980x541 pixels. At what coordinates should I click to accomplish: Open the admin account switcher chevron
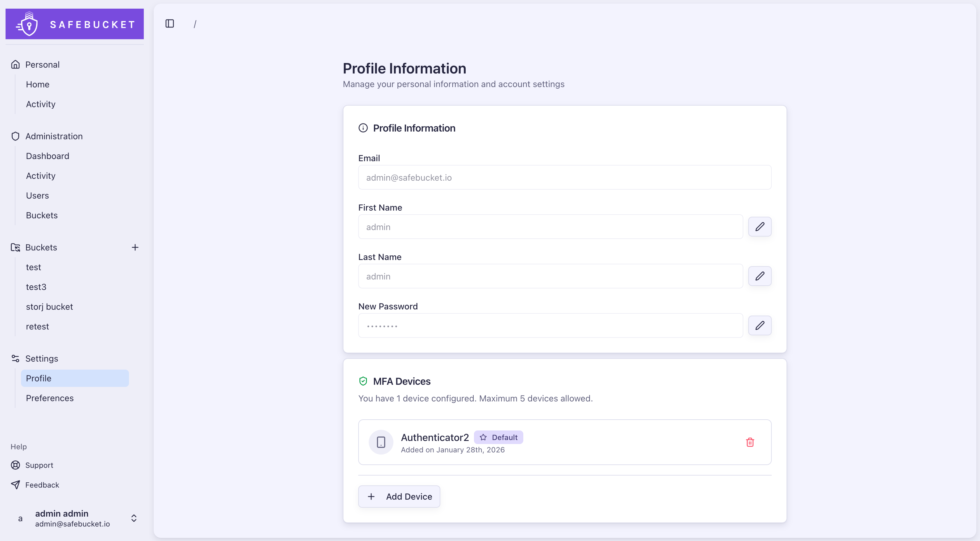coord(134,518)
